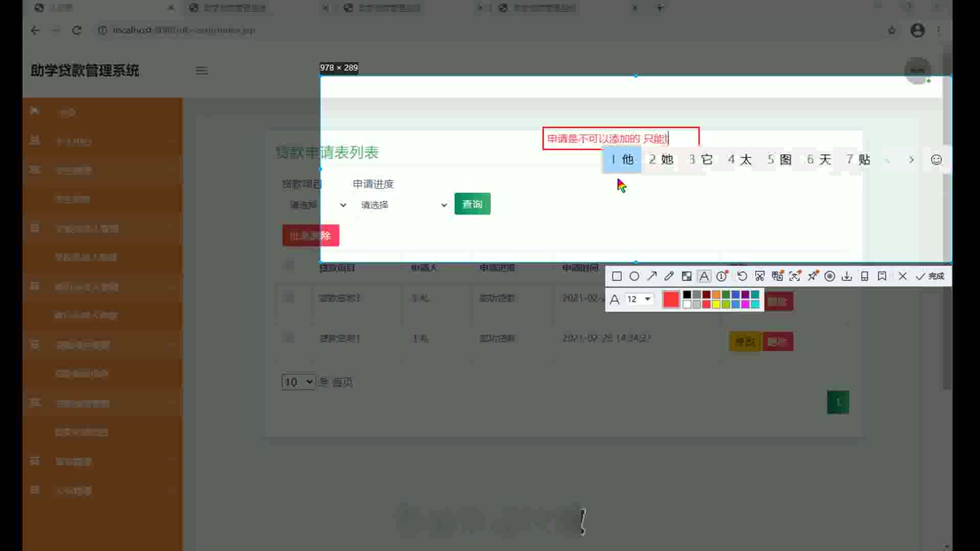The height and width of the screenshot is (551, 980).
Task: Open the browser three-dot menu
Action: pyautogui.click(x=939, y=30)
